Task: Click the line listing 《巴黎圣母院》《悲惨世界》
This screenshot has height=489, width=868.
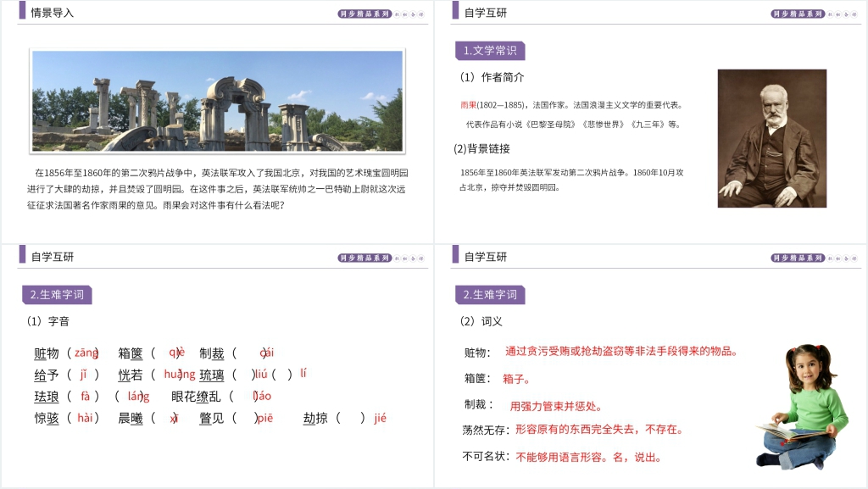Action: pyautogui.click(x=573, y=125)
